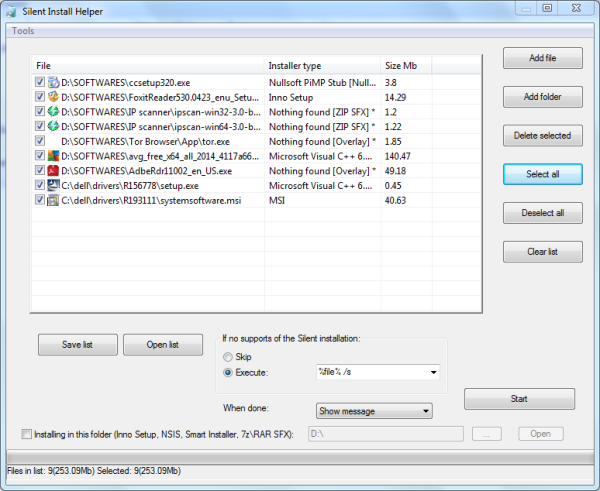Uncheck the FoxitReader row checkbox
600x491 pixels.
click(x=40, y=96)
